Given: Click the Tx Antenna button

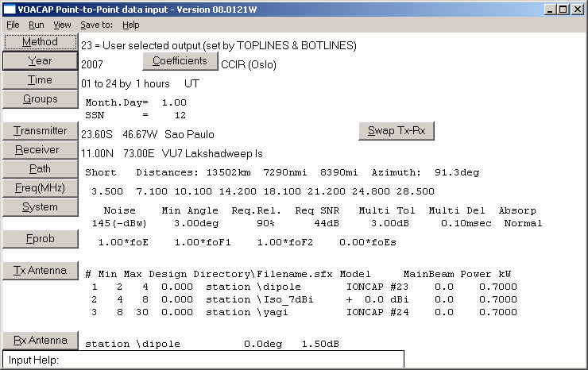Looking at the screenshot, I should pos(40,270).
